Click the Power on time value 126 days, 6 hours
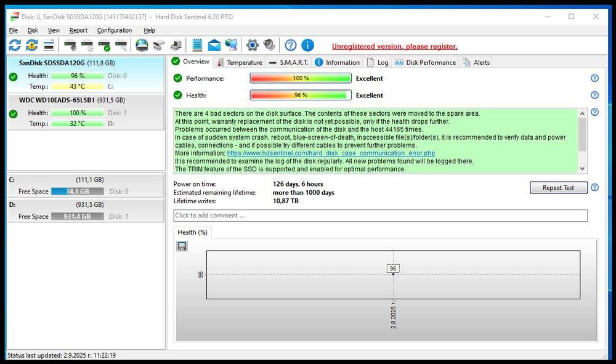 point(298,184)
